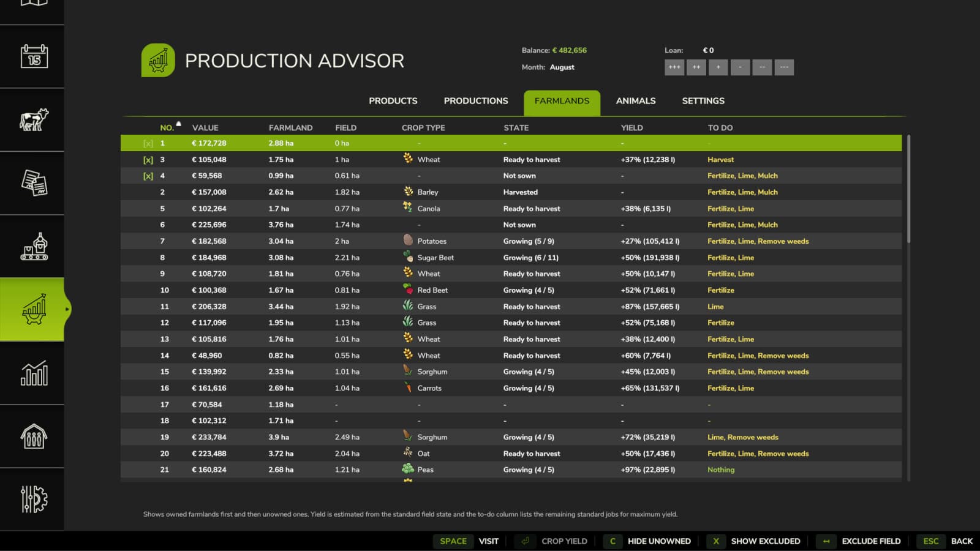Click the Barley crop icon in row 2
The height and width of the screenshot is (551, 980).
[x=408, y=192]
